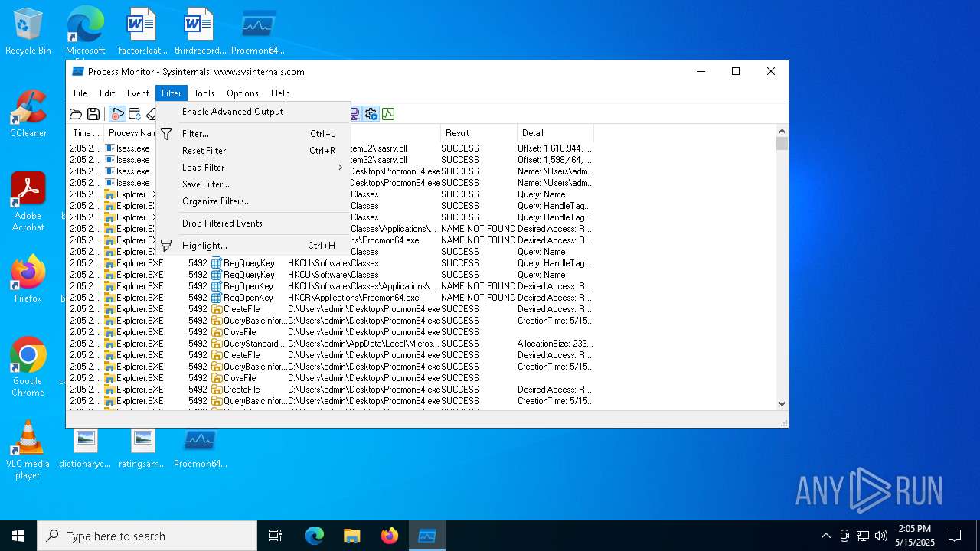Click the AppData\Local\Micros... path cell
The image size is (980, 551).
point(364,344)
